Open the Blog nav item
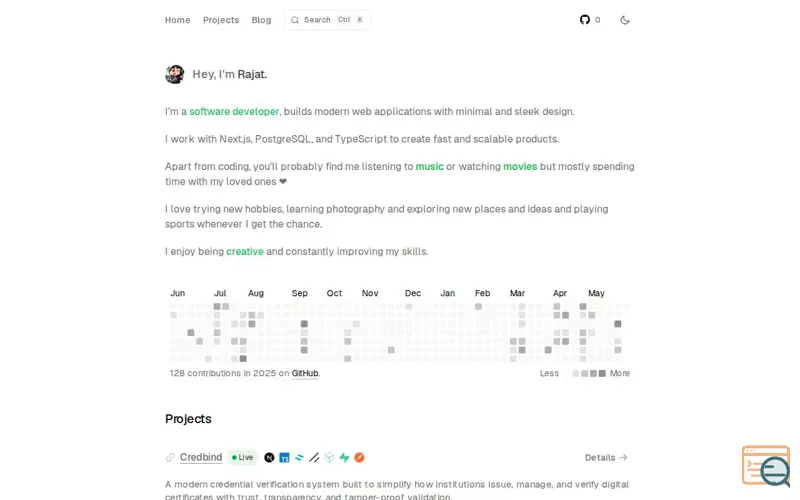 [x=261, y=20]
